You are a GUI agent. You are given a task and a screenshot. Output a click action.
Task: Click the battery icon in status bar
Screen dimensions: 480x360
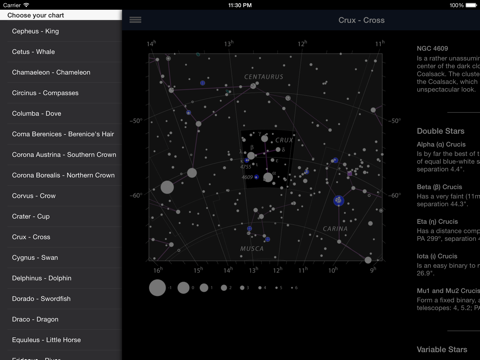(471, 5)
